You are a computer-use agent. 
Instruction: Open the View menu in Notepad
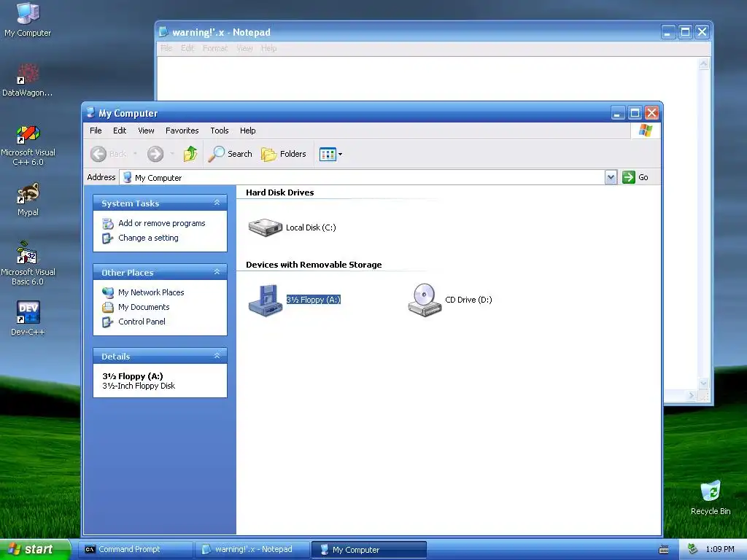tap(244, 48)
